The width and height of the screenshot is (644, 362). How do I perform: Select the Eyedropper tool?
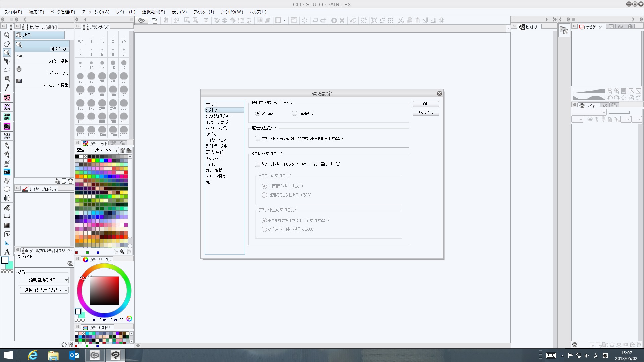click(x=7, y=87)
